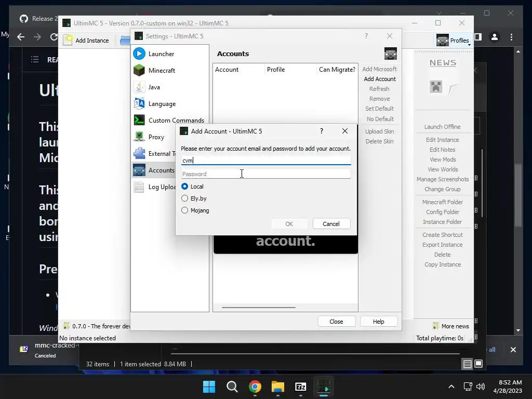This screenshot has height=399, width=532.
Task: Click the External Tools puzzle piece icon
Action: pos(139,153)
